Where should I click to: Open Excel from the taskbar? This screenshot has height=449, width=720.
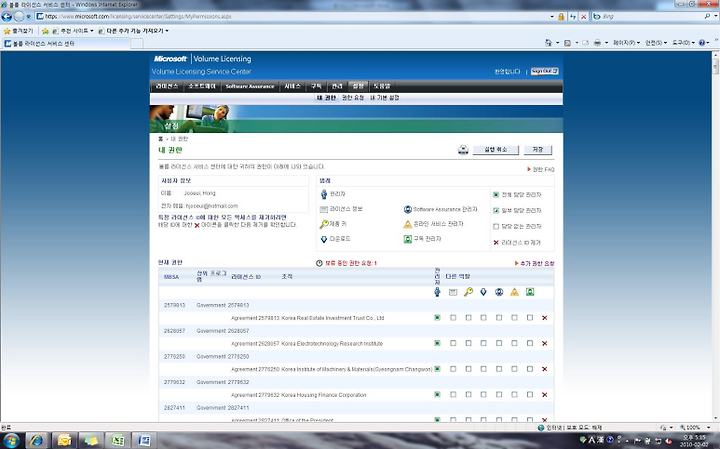[118, 441]
